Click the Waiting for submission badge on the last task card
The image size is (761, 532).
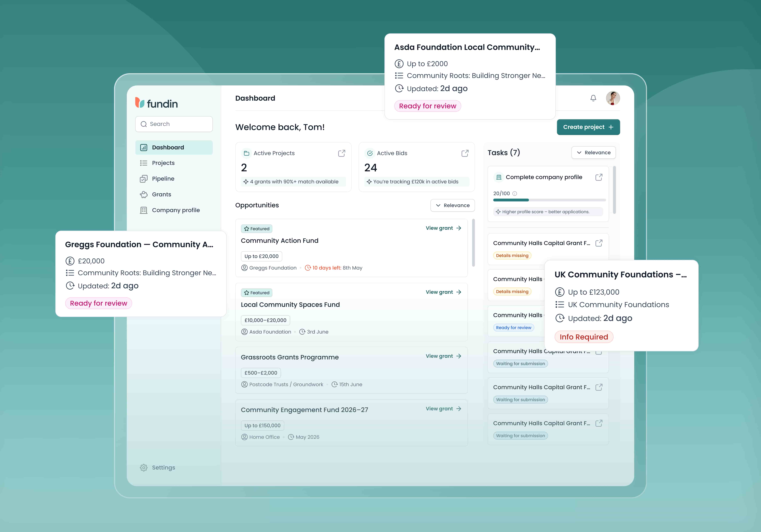[520, 436]
